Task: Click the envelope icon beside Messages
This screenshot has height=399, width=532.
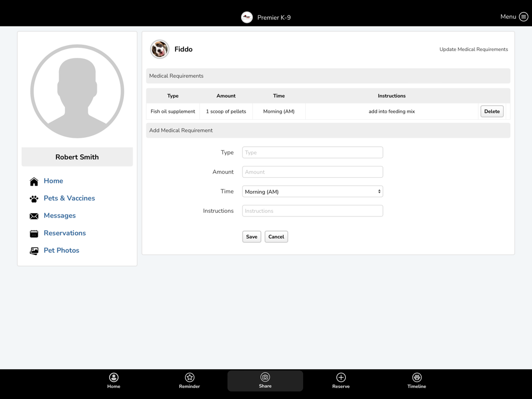Action: tap(34, 216)
